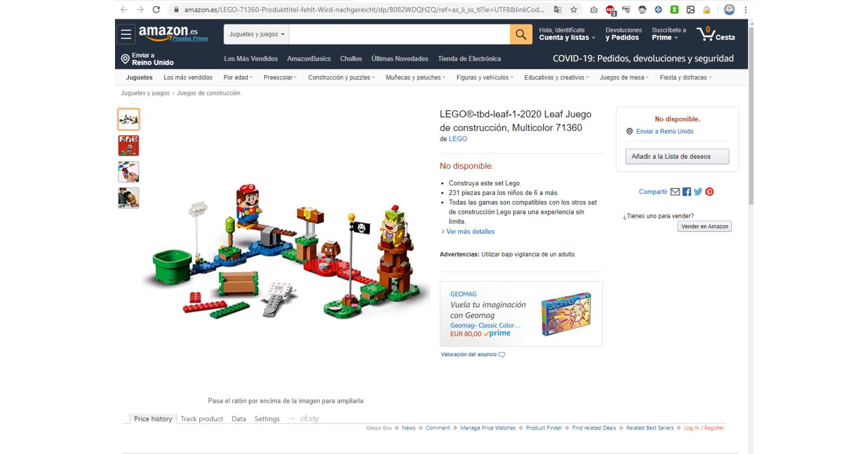The width and height of the screenshot is (868, 454).
Task: Share product by email envelope icon
Action: tap(675, 192)
